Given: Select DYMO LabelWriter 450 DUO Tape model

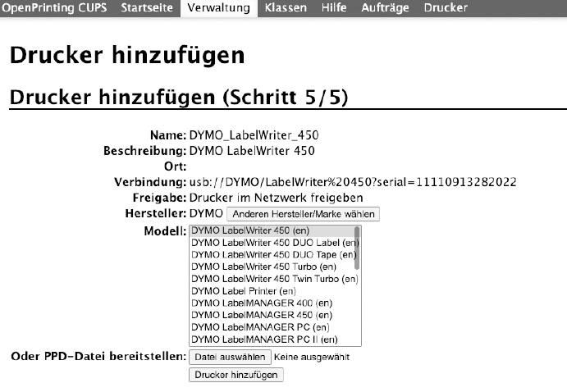Looking at the screenshot, I should click(x=272, y=255).
